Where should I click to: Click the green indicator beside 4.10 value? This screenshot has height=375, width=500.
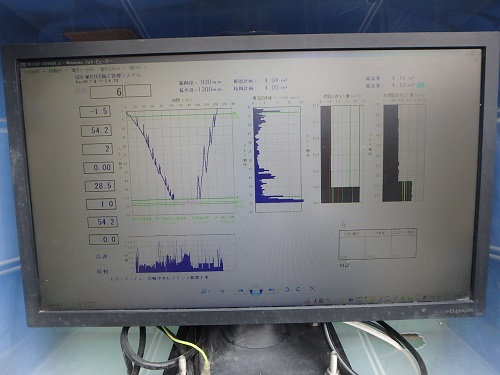coord(421,85)
